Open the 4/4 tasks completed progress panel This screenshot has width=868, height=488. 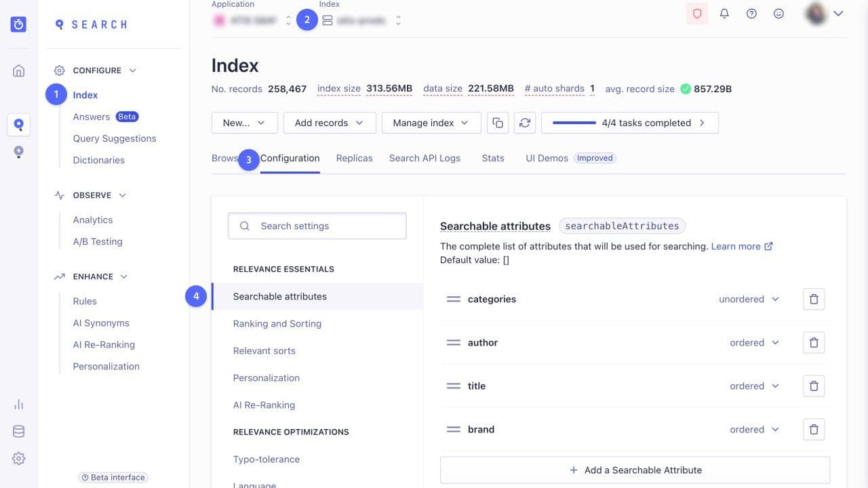coord(629,123)
